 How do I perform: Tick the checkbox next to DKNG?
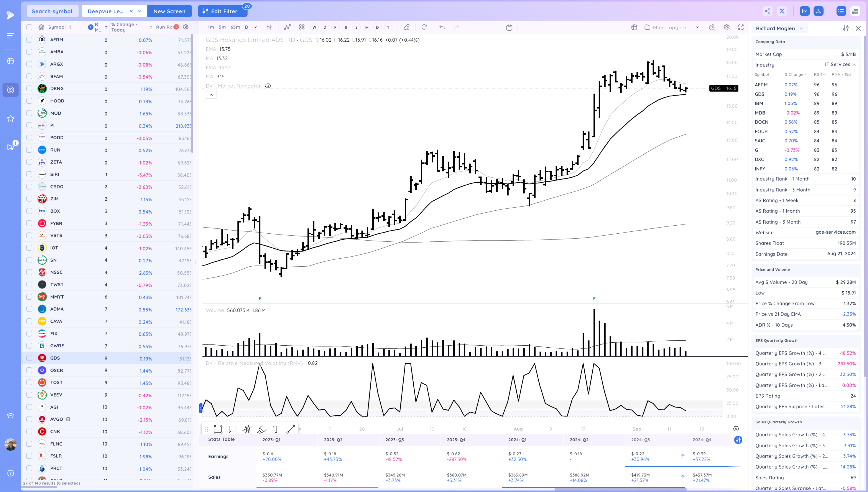pos(29,89)
